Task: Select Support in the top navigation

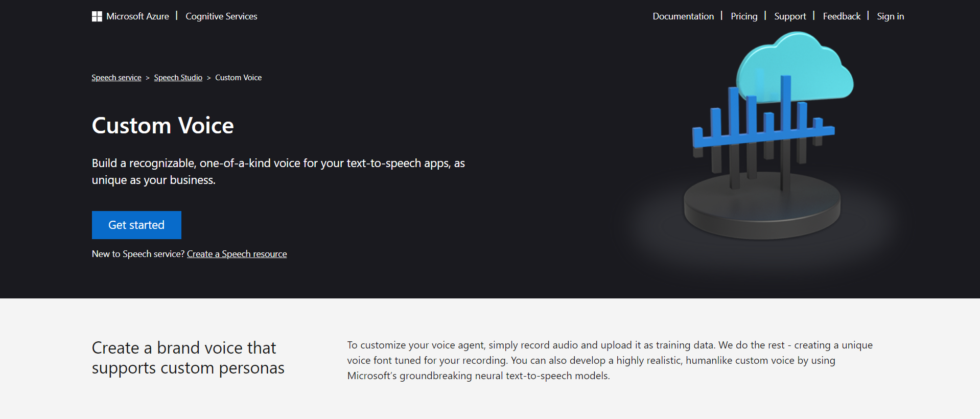Action: [x=789, y=16]
